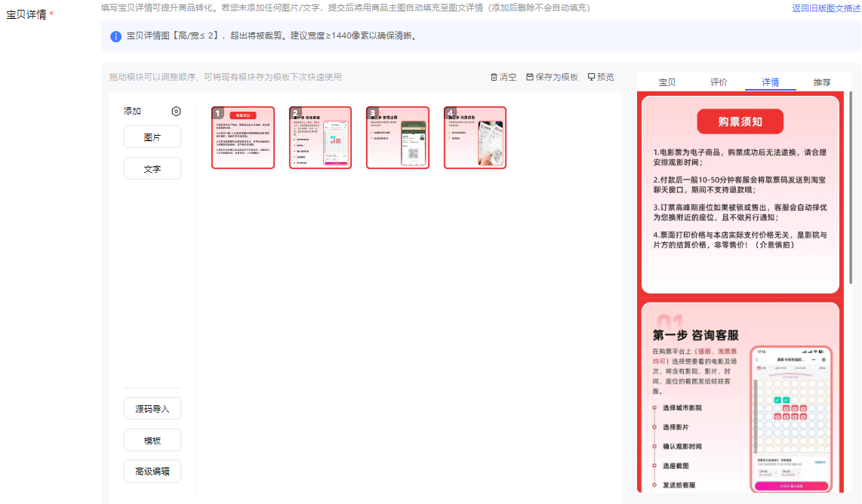Open 高级编辑 advanced editor
The height and width of the screenshot is (504, 862).
pos(152,471)
